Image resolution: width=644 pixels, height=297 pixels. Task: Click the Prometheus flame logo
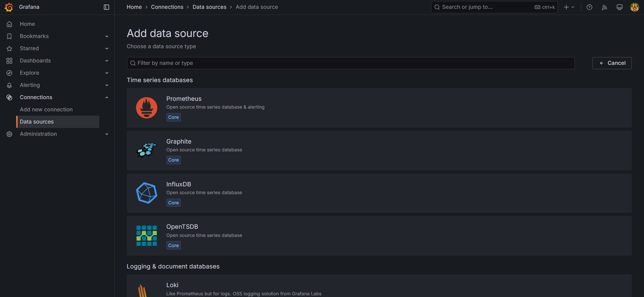click(x=147, y=108)
